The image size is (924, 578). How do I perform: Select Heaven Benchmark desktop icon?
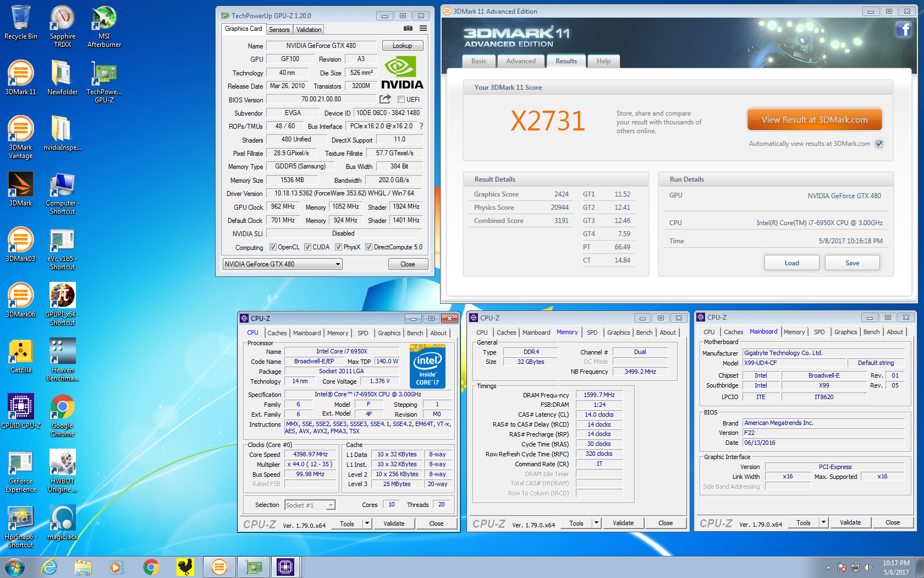(62, 359)
